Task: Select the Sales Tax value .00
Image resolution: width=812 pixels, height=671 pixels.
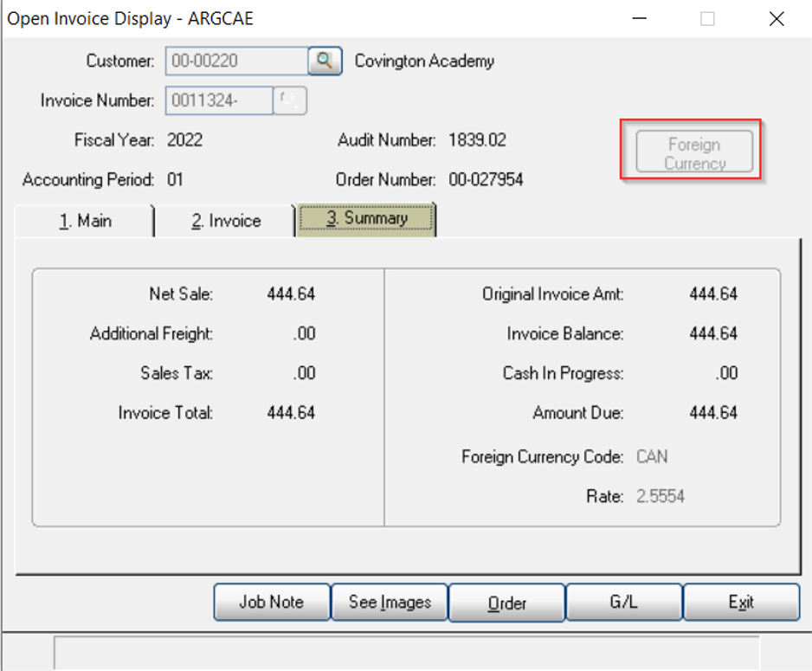Action: [304, 373]
